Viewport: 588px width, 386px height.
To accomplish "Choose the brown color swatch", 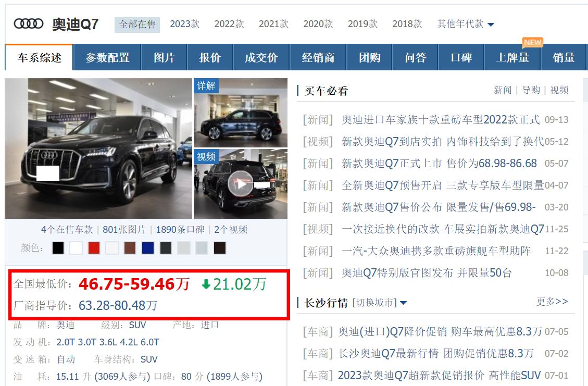I will tap(130, 248).
